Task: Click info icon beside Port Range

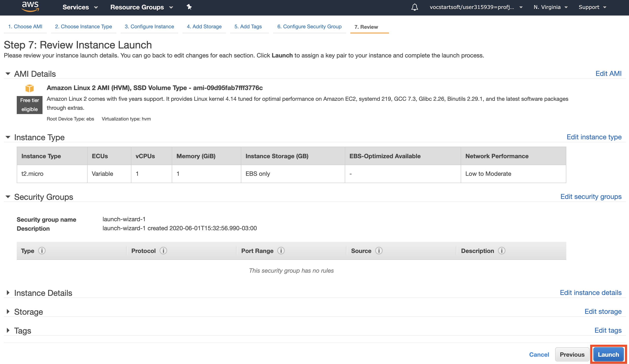Action: pos(281,251)
